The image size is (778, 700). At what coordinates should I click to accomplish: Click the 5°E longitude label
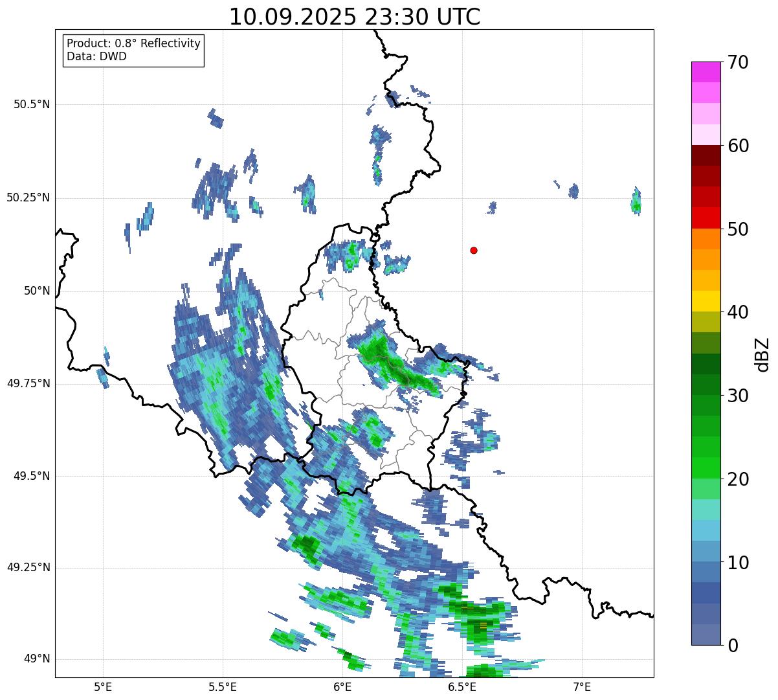[103, 686]
